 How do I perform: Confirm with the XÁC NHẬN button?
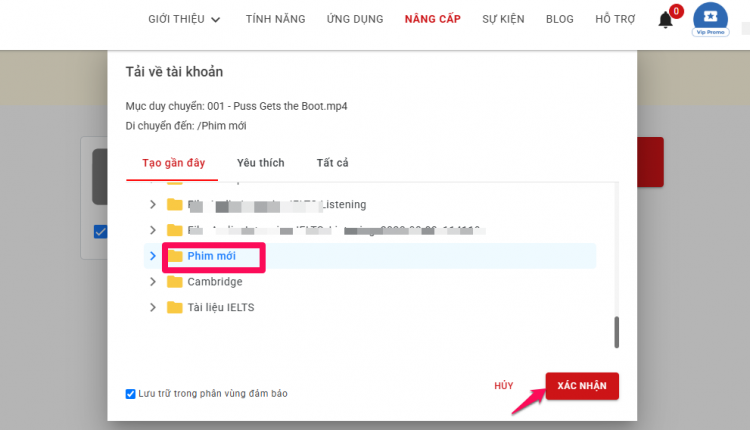582,386
